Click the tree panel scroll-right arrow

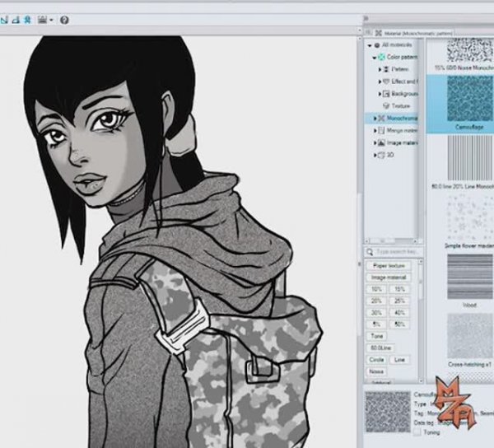click(415, 241)
